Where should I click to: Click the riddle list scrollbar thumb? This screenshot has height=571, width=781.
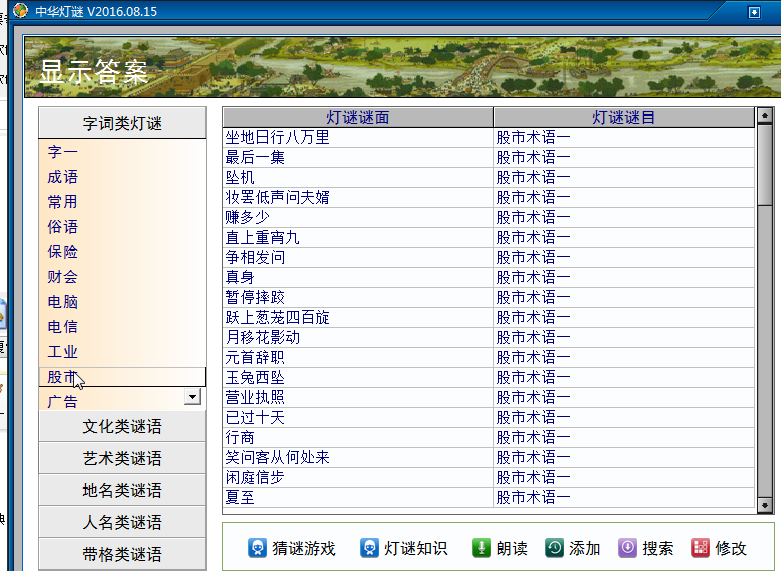[765, 164]
